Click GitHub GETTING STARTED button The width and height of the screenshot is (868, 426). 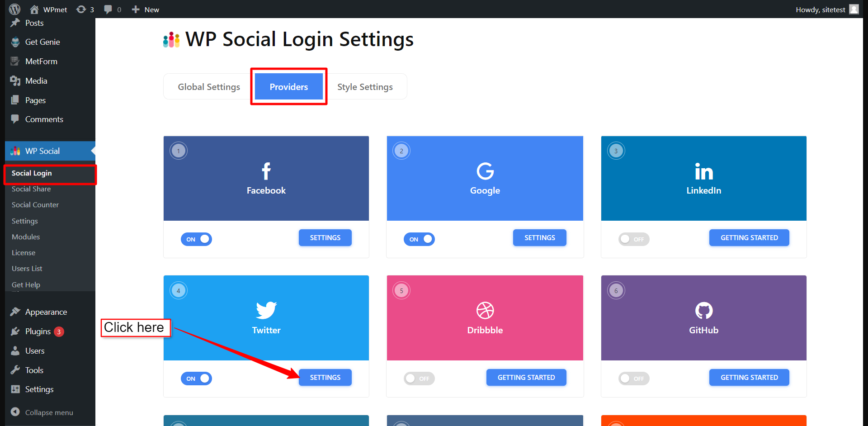click(x=749, y=378)
